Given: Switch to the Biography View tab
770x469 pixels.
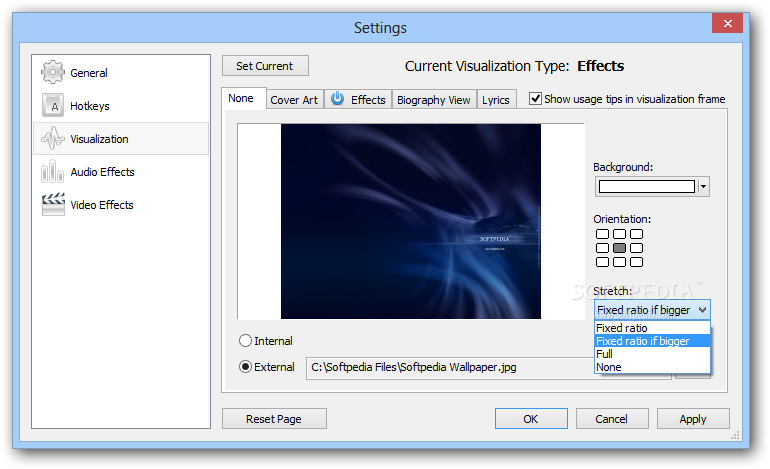Looking at the screenshot, I should click(x=434, y=100).
